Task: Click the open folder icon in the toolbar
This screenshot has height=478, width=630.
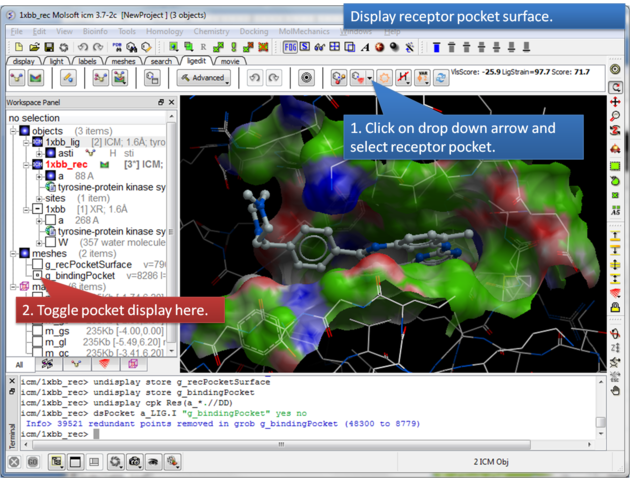Action: point(35,47)
